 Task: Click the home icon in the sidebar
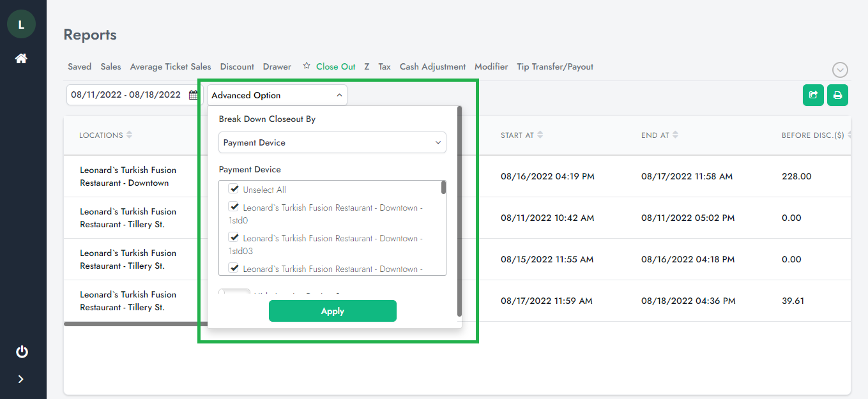[21, 59]
